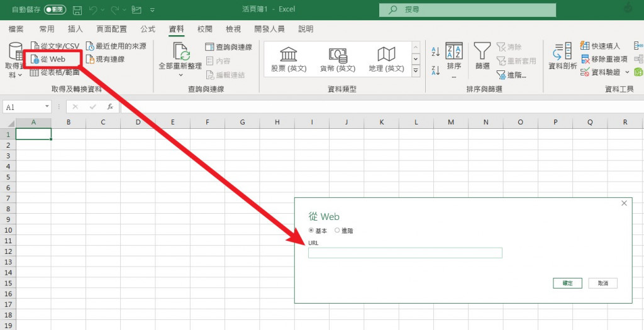Open the 排序 custom Sort dialog
Screen dimensions: 644x330
pos(454,58)
